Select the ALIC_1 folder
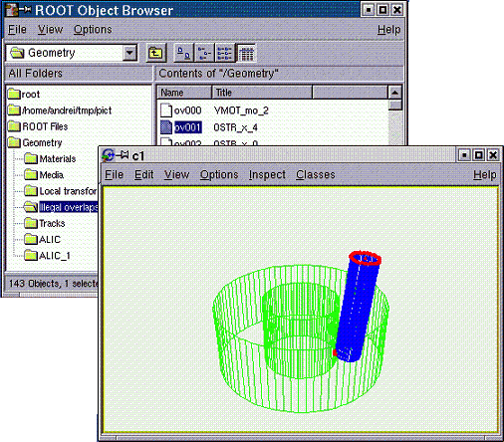Viewport: 504px width, 442px height. 47,255
